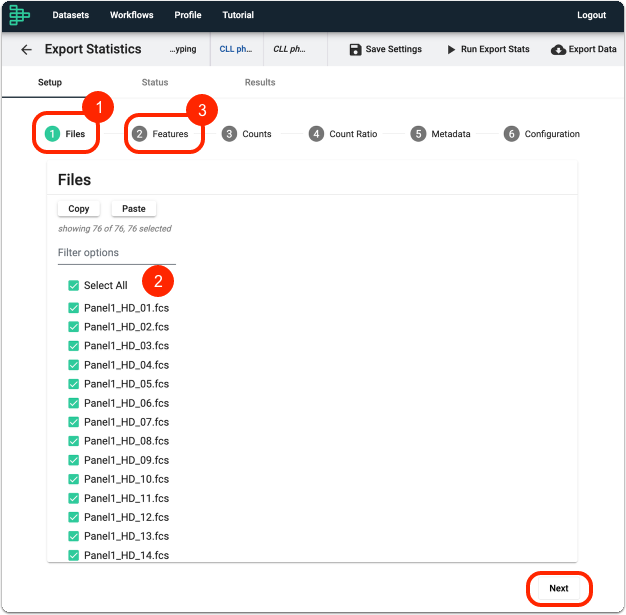626x615 pixels.
Task: Click the Next button
Action: [x=559, y=589]
